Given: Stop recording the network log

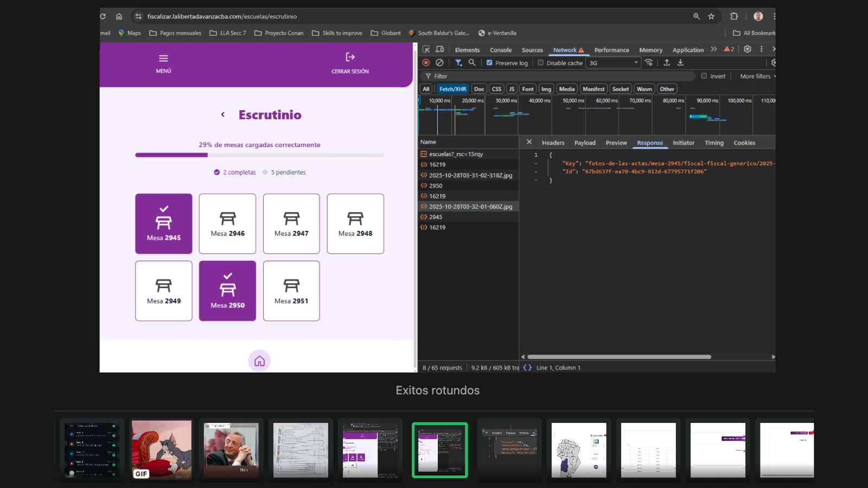Looking at the screenshot, I should coord(426,63).
